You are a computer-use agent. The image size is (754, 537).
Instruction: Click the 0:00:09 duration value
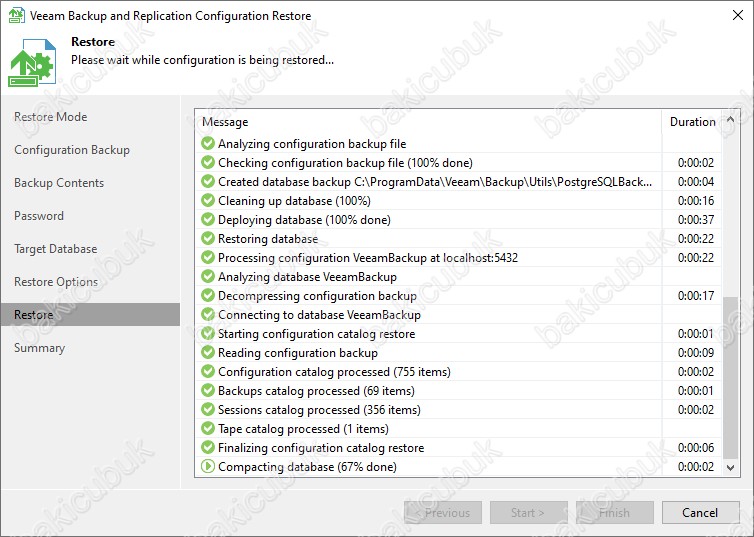click(x=696, y=352)
